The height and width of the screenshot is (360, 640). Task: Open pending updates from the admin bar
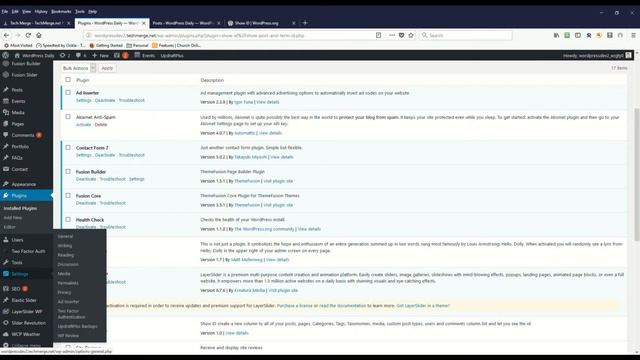tap(65, 56)
